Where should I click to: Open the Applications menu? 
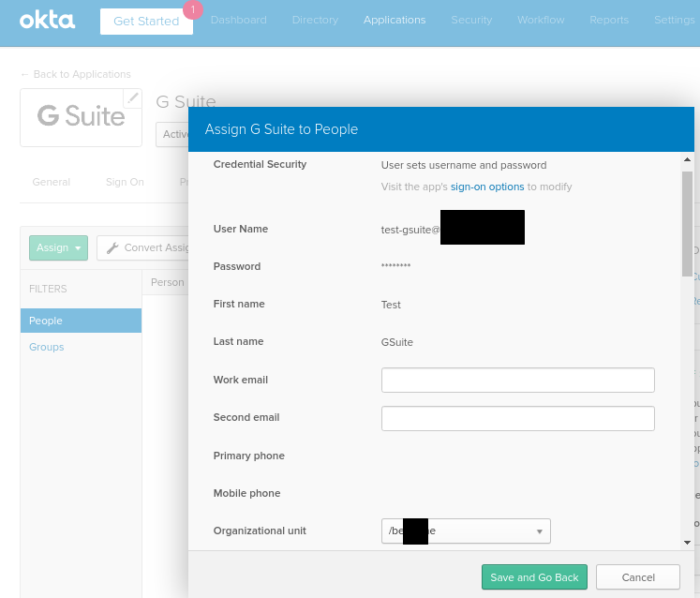[395, 20]
